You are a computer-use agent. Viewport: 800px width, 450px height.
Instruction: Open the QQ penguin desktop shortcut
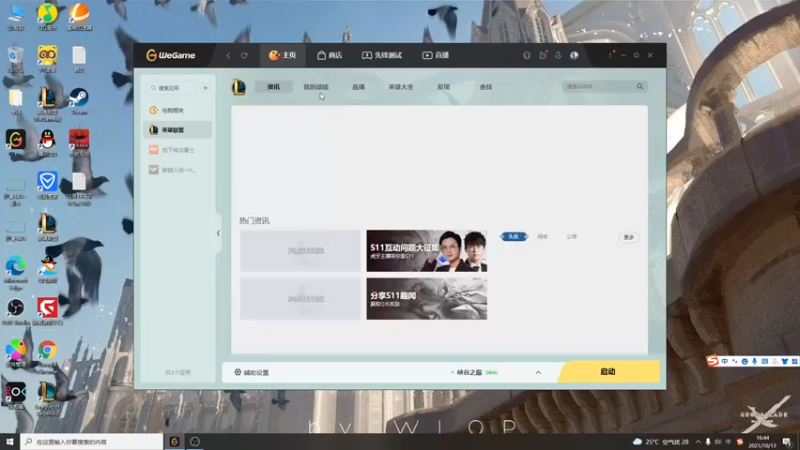coord(47,143)
